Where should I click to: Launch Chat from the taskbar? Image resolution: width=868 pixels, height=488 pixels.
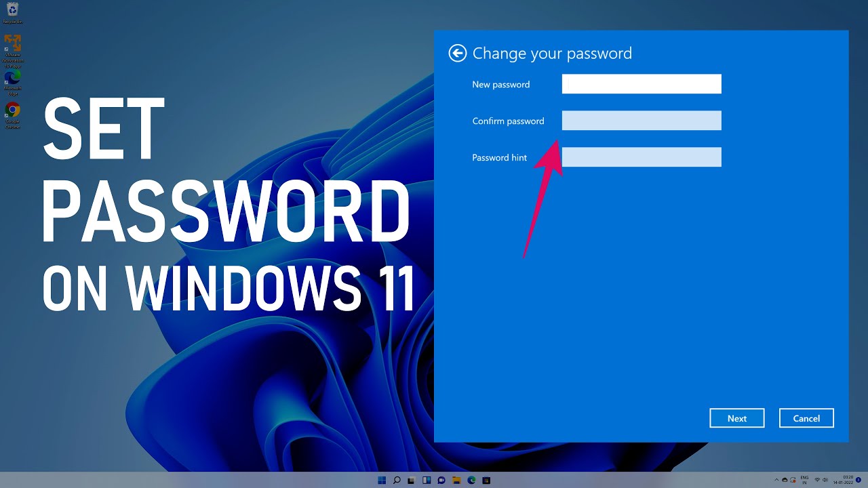(x=441, y=481)
